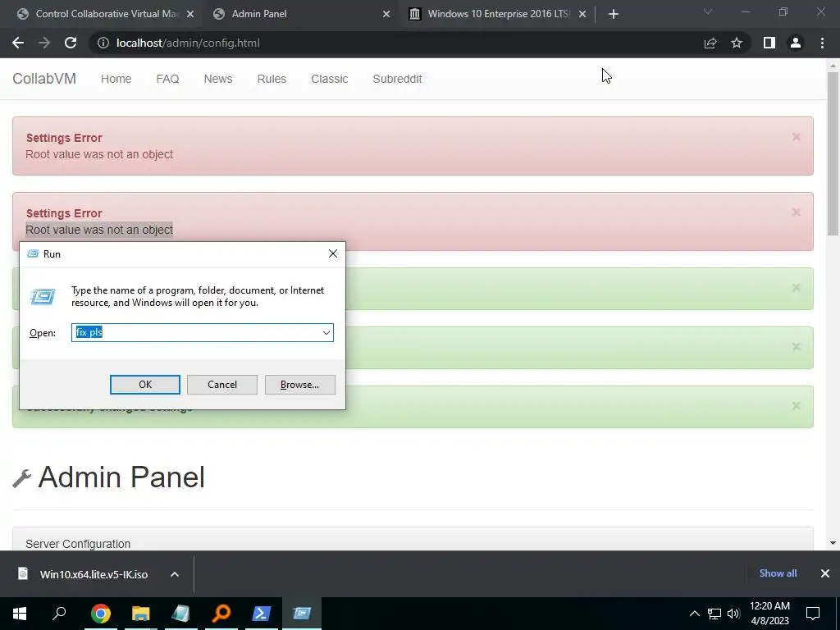Open the browser side panel icon
Image resolution: width=840 pixels, height=630 pixels.
click(769, 43)
